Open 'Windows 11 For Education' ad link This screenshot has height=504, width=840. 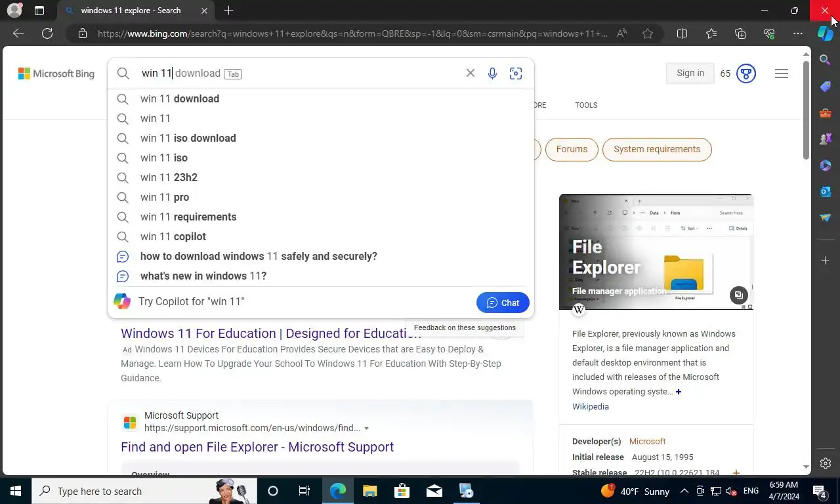pos(271,333)
